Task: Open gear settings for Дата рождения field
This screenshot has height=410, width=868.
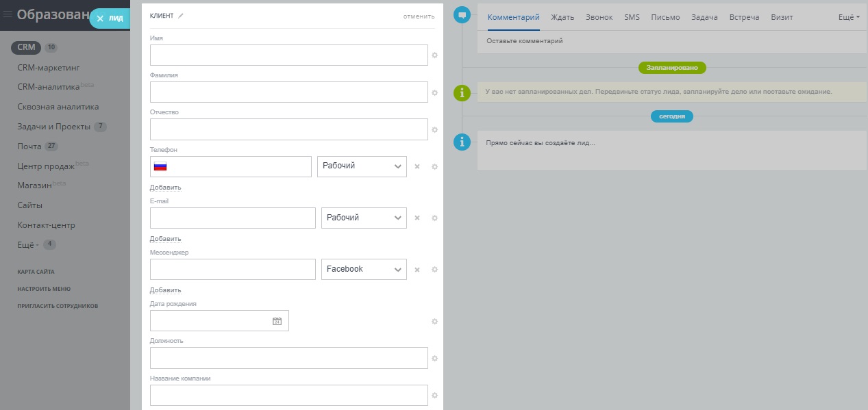Action: pyautogui.click(x=434, y=321)
